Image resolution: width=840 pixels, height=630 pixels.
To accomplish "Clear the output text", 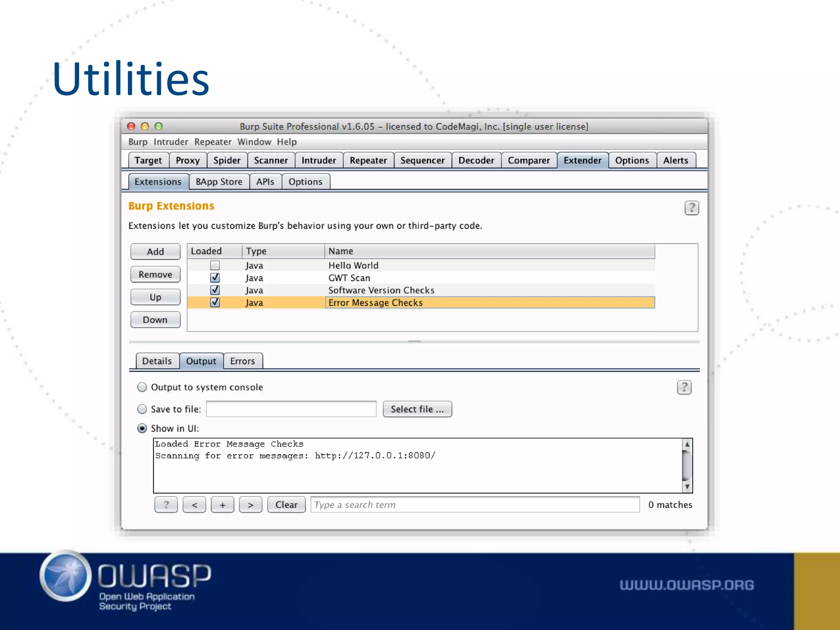I will point(286,504).
